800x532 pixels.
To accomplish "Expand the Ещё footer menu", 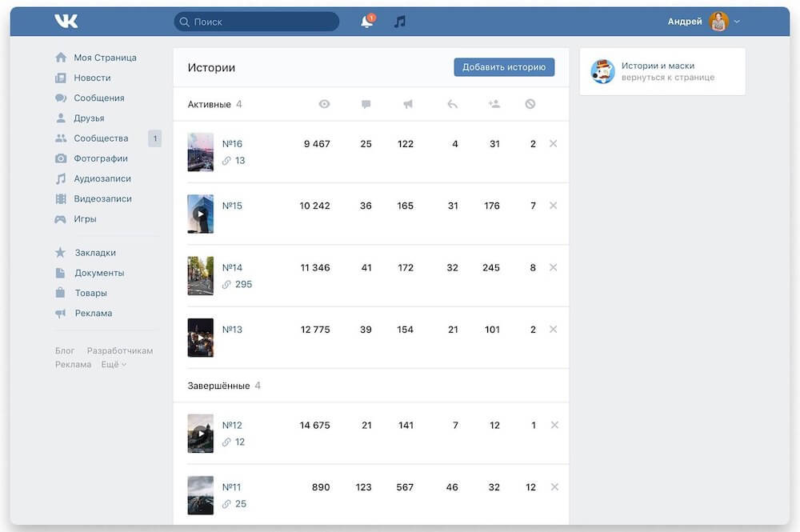I will click(114, 365).
